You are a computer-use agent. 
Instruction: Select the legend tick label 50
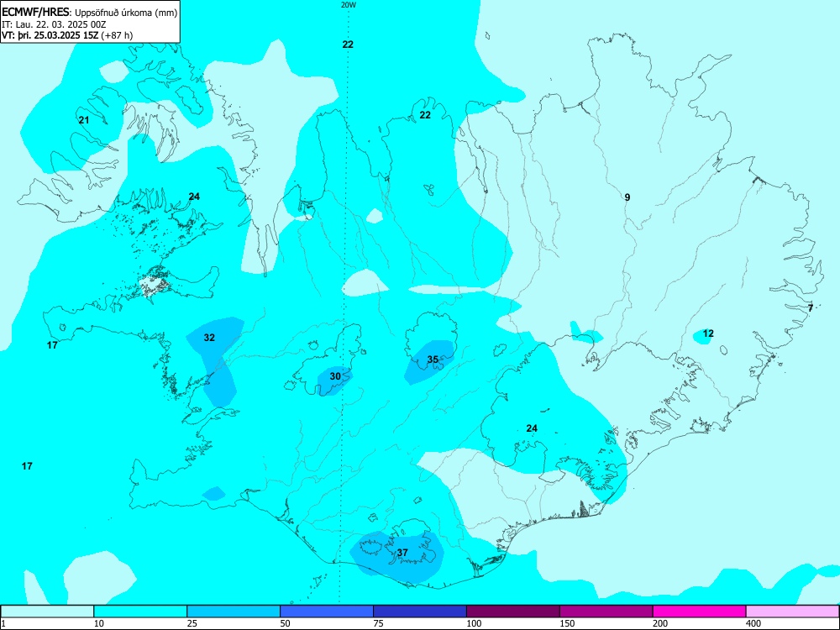(x=285, y=623)
